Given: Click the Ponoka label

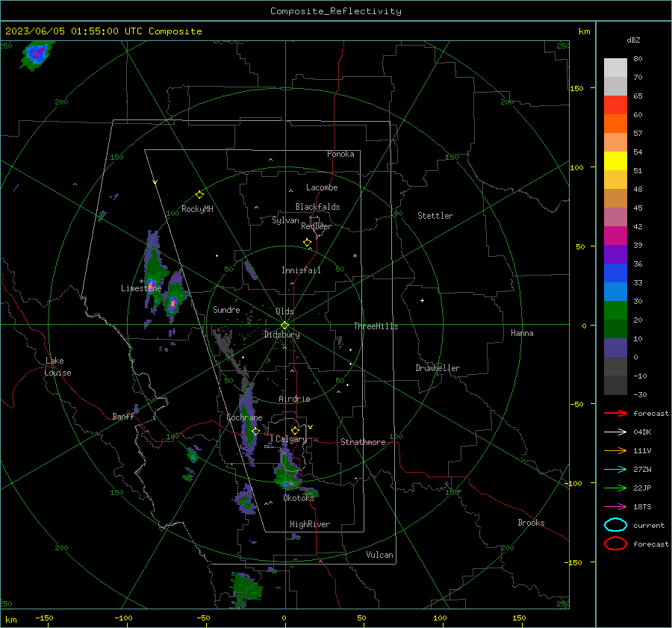Looking at the screenshot, I should (340, 154).
